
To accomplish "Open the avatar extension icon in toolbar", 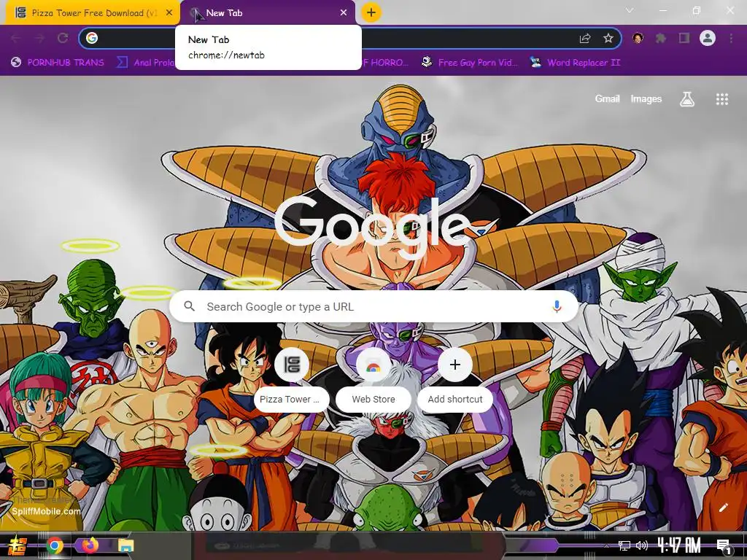I will (x=638, y=38).
